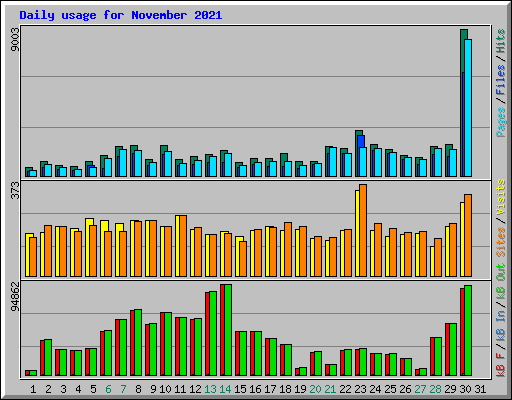Click the tallest orange sites bar on day 23
Image resolution: width=512 pixels, height=400 pixels.
[363, 231]
